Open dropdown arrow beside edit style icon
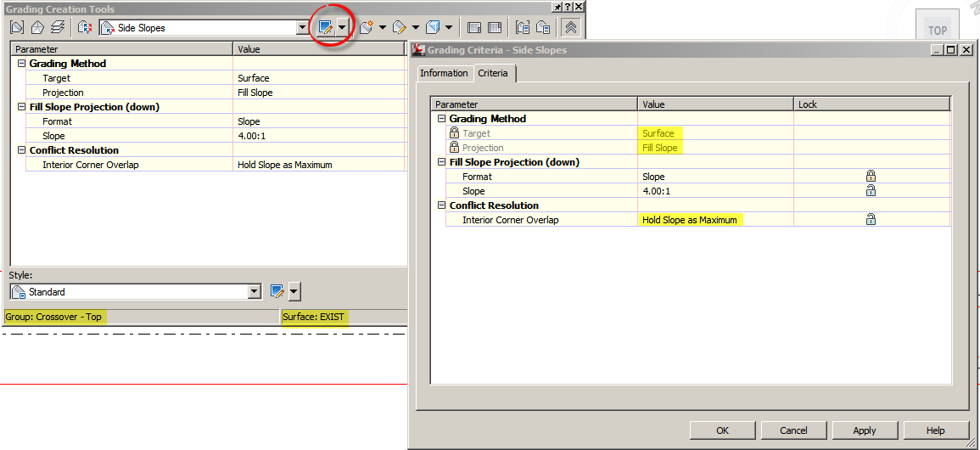980x450 pixels. pos(294,291)
